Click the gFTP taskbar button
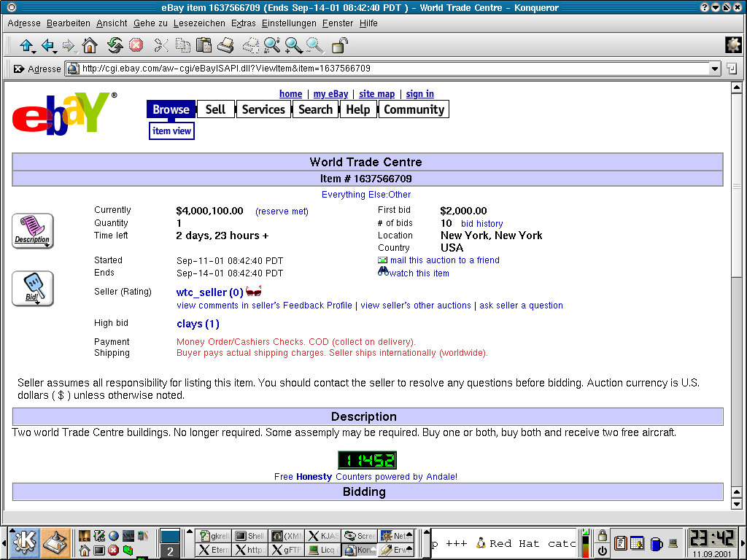The height and width of the screenshot is (560, 747). (x=287, y=550)
